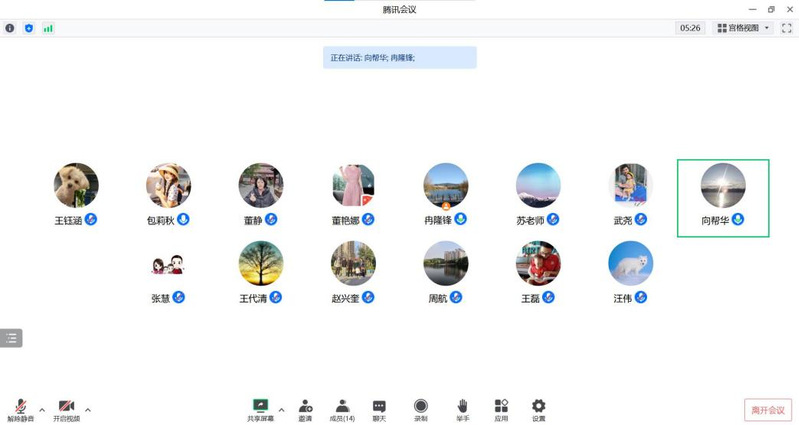Expand the audio options arrow beside 解除静音
This screenshot has height=425, width=799.
[x=42, y=409]
